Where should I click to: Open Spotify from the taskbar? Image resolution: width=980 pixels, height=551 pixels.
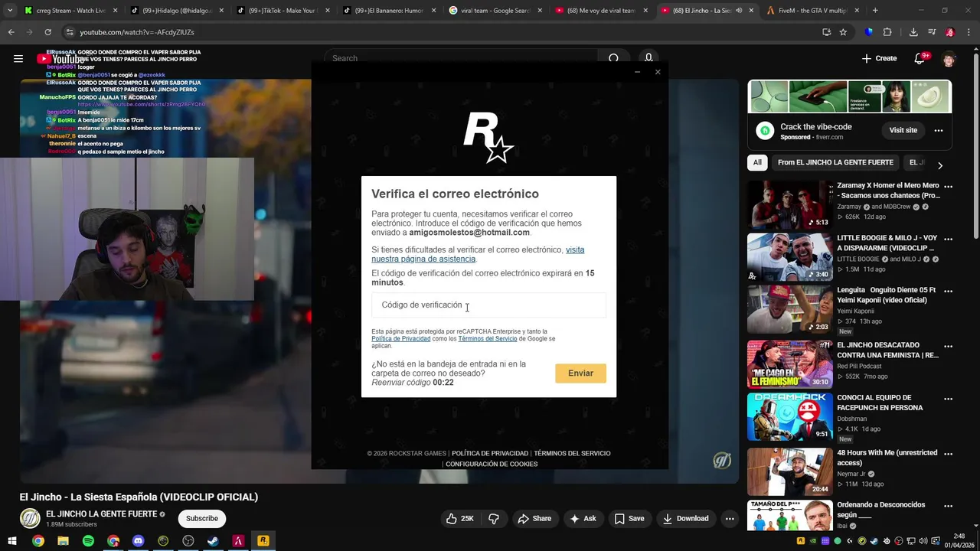coord(88,540)
